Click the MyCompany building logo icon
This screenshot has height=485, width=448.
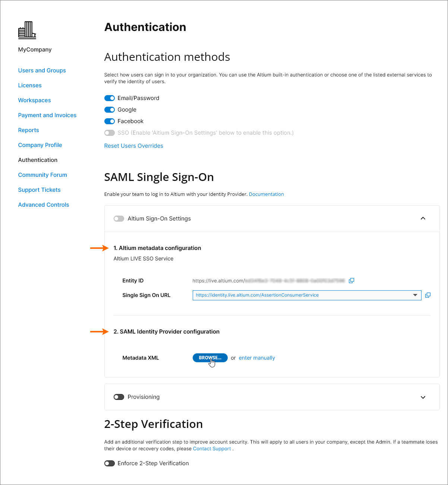pyautogui.click(x=27, y=30)
